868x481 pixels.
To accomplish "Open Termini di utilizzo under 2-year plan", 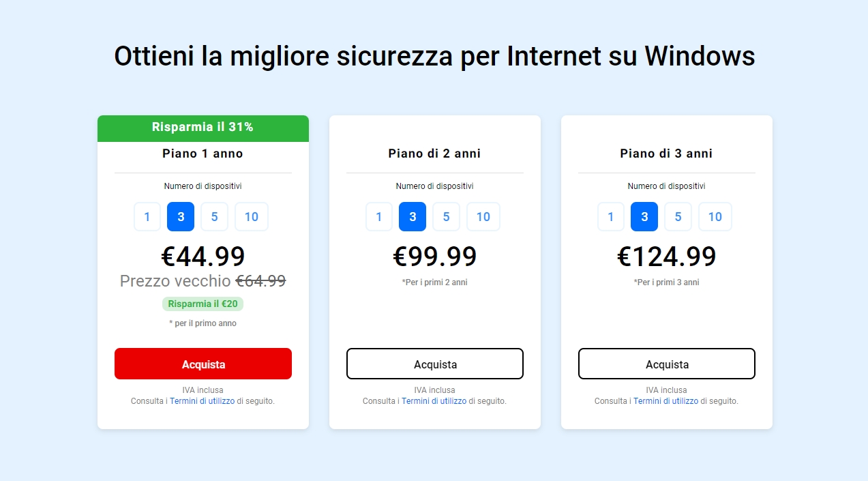I will click(434, 401).
